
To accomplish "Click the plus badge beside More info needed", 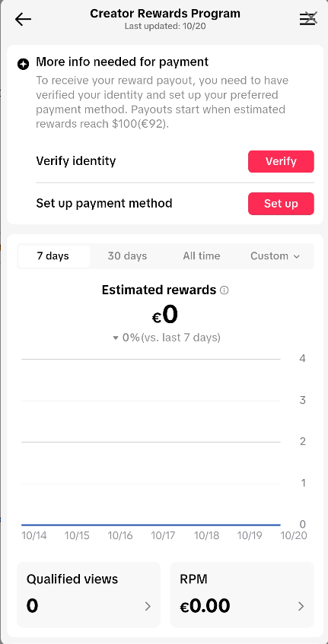I will click(x=24, y=64).
